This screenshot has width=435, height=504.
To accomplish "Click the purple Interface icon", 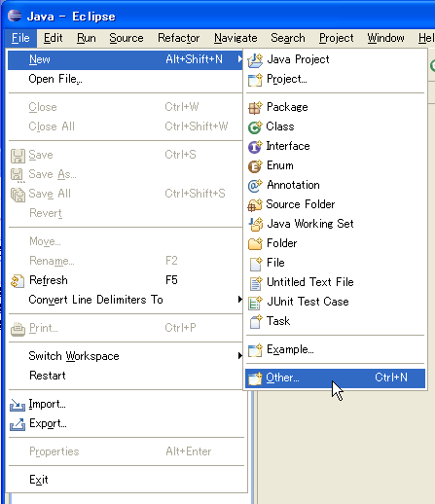I will coord(255,147).
